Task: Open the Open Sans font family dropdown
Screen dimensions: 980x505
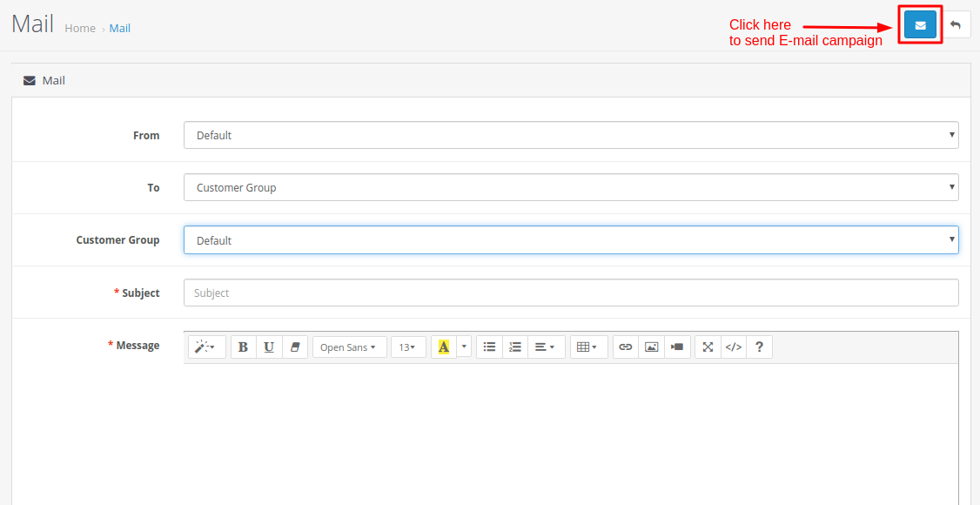Action: click(x=349, y=347)
